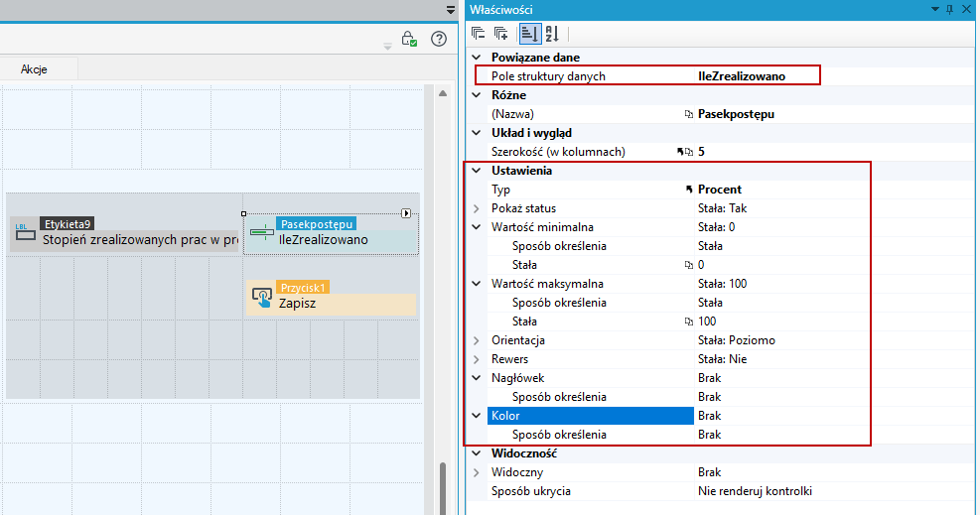The height and width of the screenshot is (515, 980).
Task: Click the collapse all categories icon in Właściwości toolbar
Action: pos(479,34)
